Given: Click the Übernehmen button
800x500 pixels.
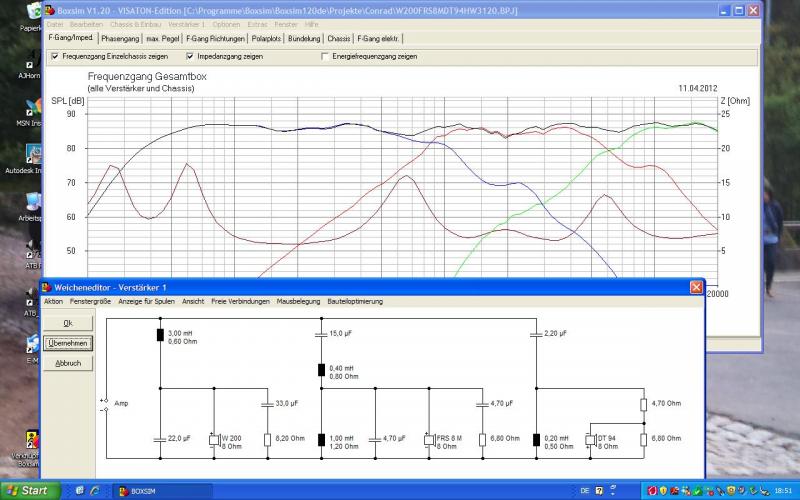Looking at the screenshot, I should coord(68,343).
